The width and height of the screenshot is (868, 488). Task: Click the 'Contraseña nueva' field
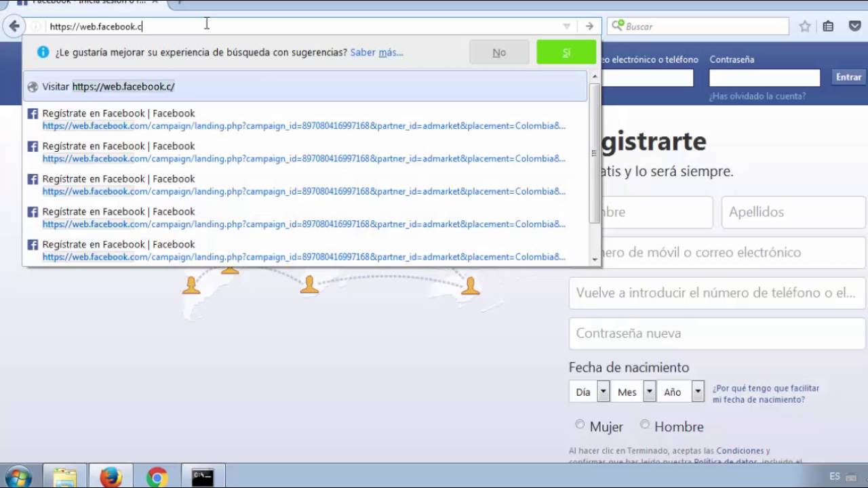click(x=717, y=333)
